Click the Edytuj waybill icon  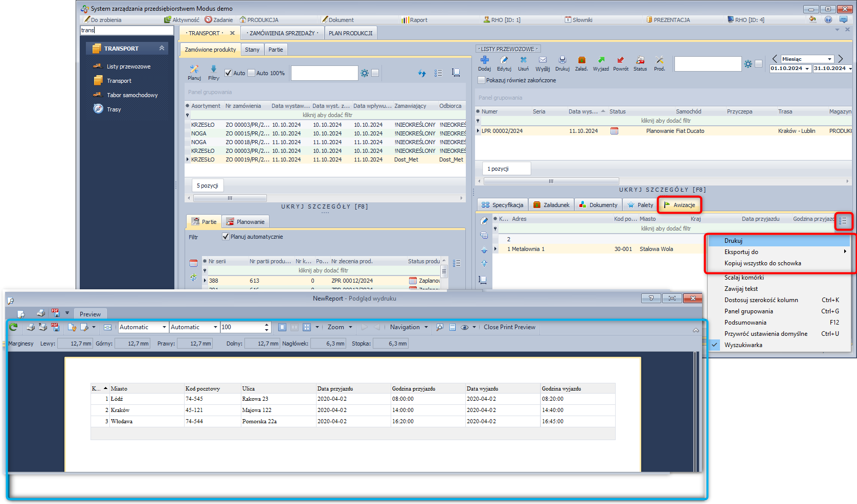504,61
